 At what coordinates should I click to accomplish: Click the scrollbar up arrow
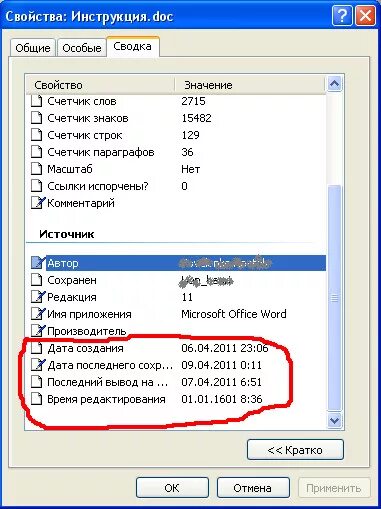(x=334, y=84)
